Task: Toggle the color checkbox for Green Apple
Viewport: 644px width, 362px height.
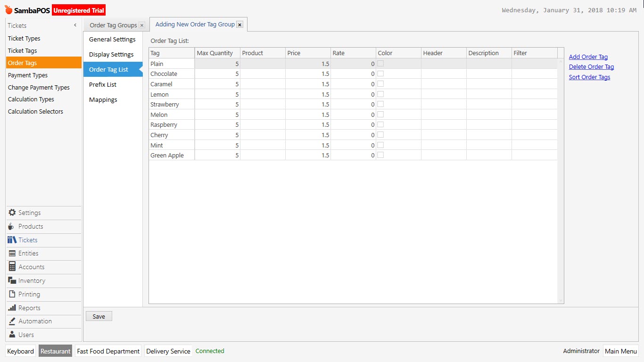Action: [x=380, y=155]
